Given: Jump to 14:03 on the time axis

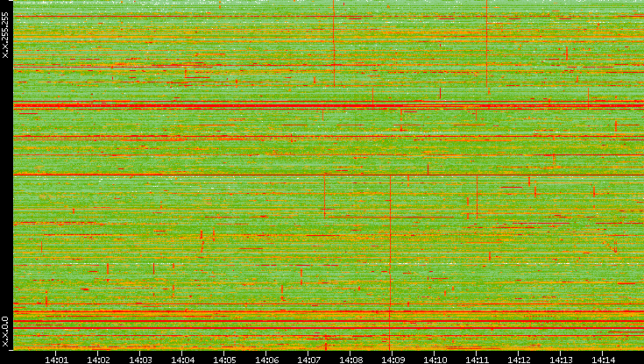Looking at the screenshot, I should [140, 359].
